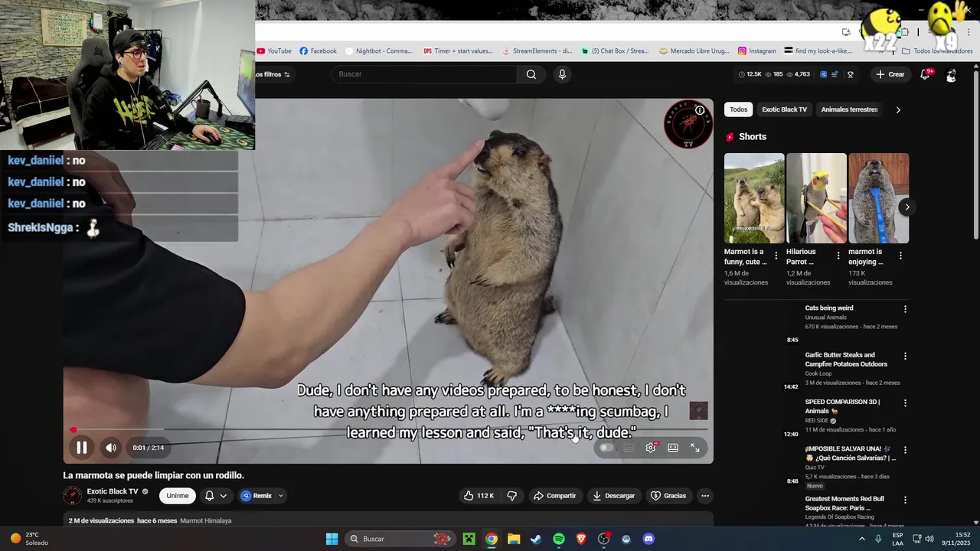
Task: Mute the video using the speaker icon
Action: pyautogui.click(x=111, y=448)
